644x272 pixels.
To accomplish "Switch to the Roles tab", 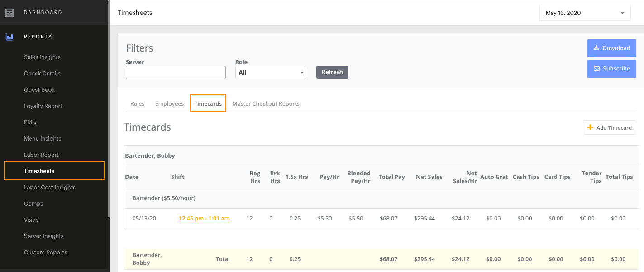I will coord(138,103).
